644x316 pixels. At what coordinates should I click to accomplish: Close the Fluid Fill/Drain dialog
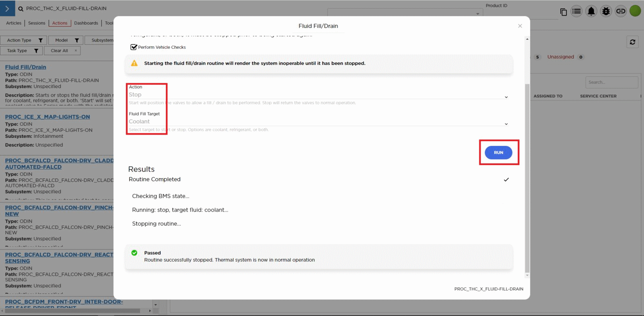[x=520, y=26]
